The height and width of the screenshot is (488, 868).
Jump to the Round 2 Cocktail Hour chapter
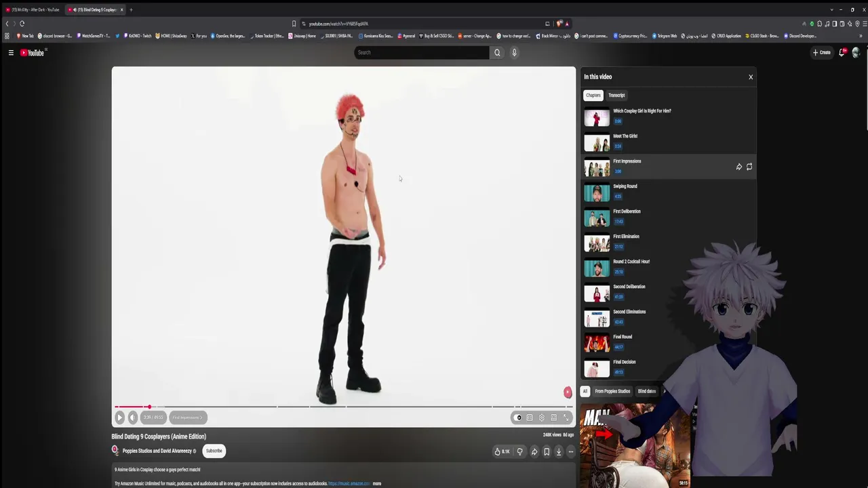669,267
